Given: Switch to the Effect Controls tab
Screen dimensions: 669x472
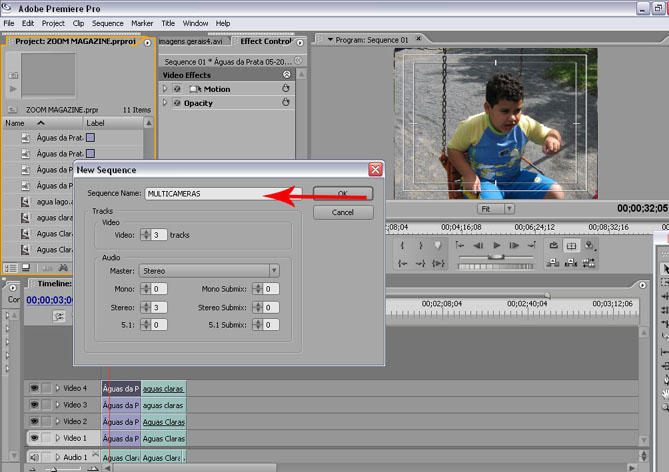Looking at the screenshot, I should tap(263, 41).
